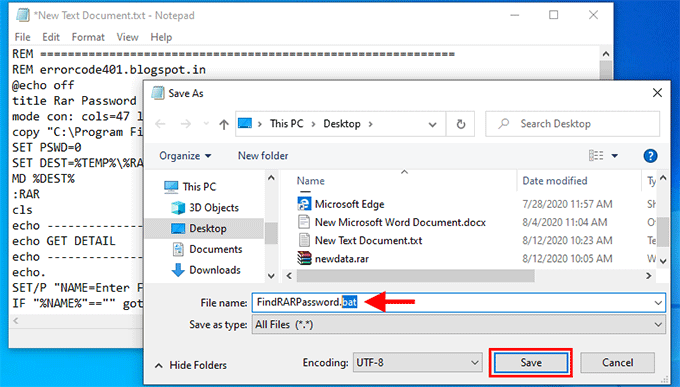Image resolution: width=680 pixels, height=387 pixels.
Task: Click the Back arrow in Save As dialog
Action: pyautogui.click(x=160, y=125)
